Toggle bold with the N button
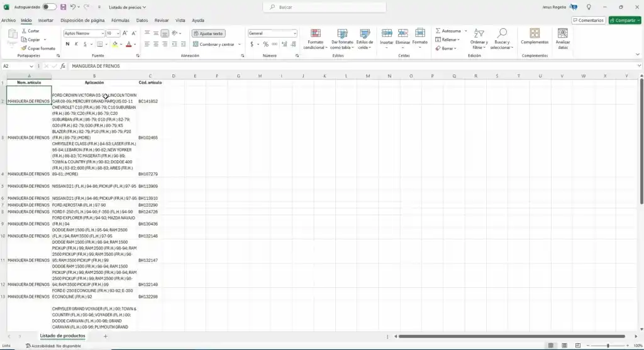 (67, 44)
